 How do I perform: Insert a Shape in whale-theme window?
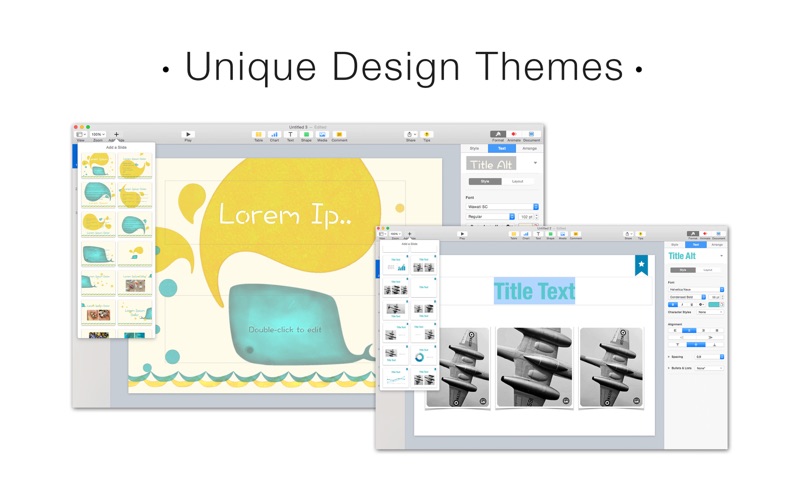(306, 135)
